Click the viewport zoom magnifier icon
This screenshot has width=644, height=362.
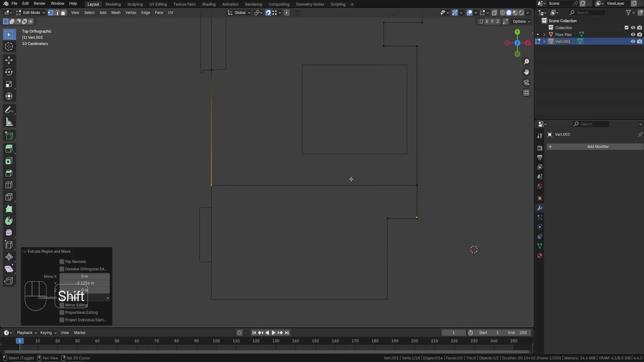tap(526, 62)
